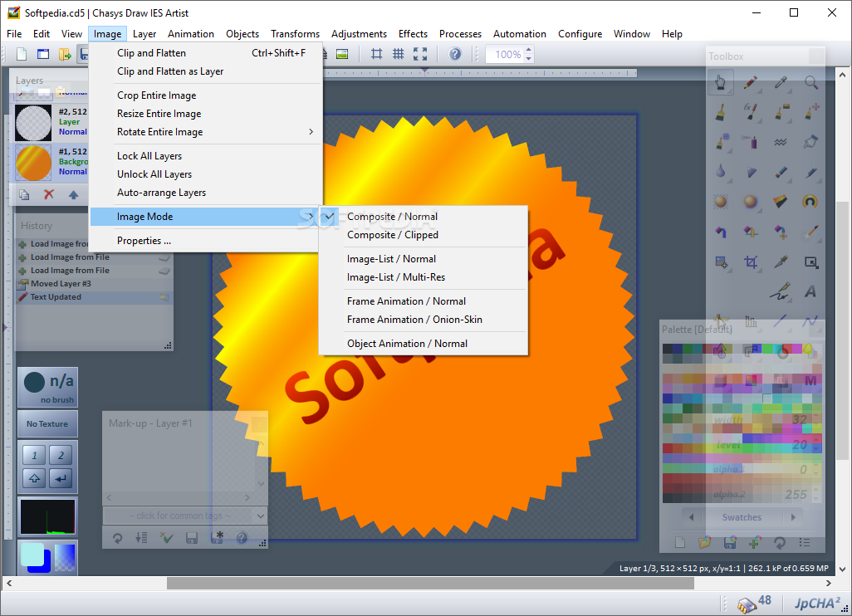Image resolution: width=852 pixels, height=616 pixels.
Task: Add palette color with the green plus icon
Action: point(755,542)
